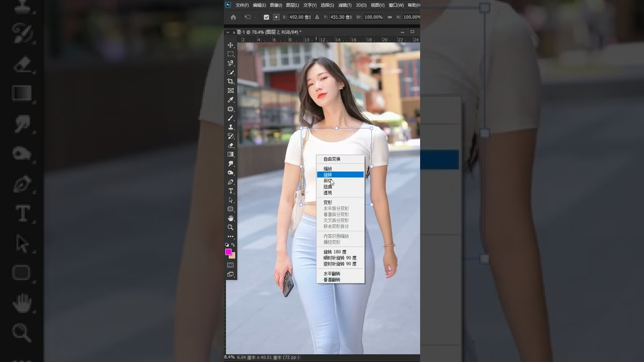Select the Move tool
644x362 pixels.
coord(230,45)
